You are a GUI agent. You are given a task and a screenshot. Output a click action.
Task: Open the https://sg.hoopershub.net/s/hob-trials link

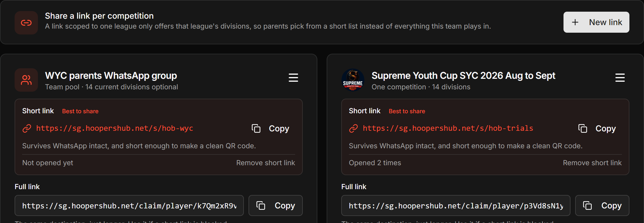coord(448,128)
